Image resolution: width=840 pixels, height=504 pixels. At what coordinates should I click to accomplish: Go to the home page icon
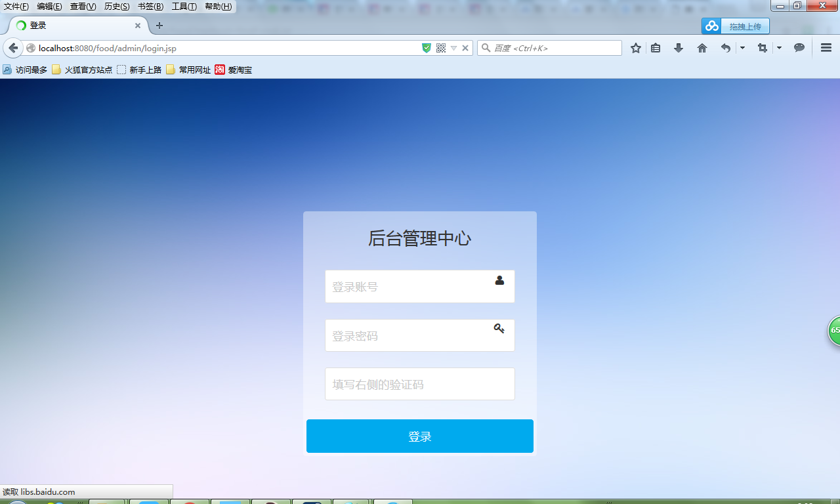[x=702, y=48]
